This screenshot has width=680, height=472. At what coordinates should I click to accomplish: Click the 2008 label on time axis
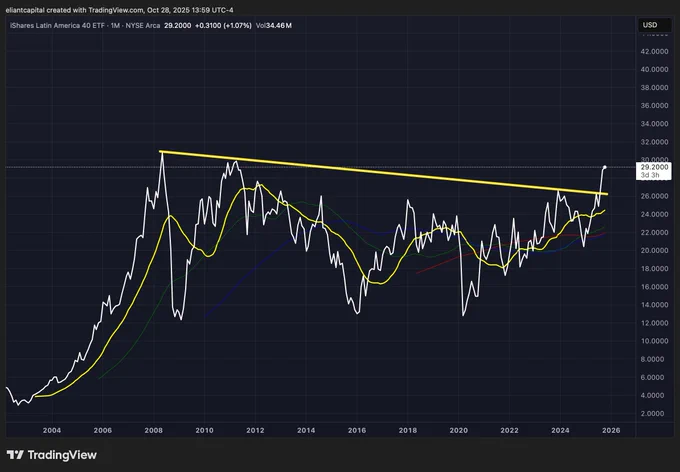[154, 430]
